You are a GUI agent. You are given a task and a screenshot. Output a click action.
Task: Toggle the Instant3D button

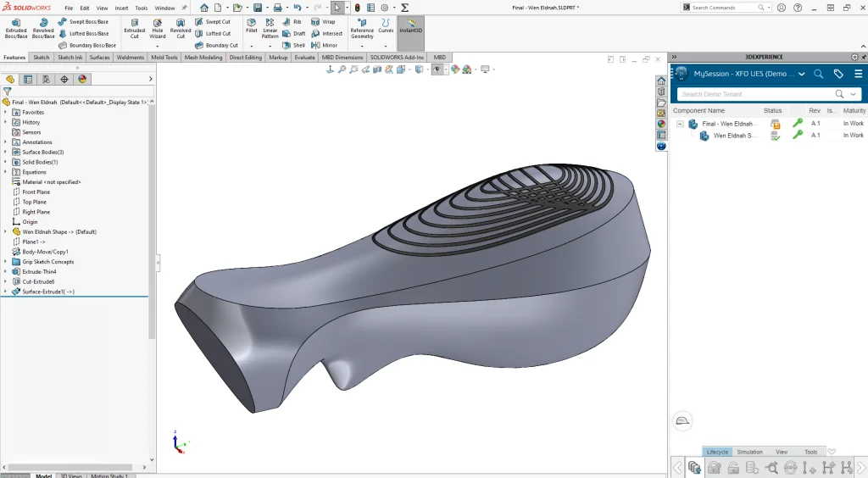coord(411,27)
